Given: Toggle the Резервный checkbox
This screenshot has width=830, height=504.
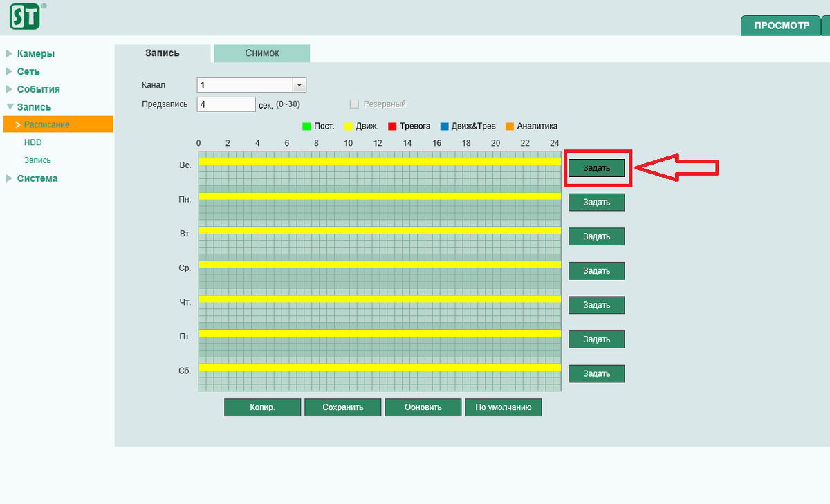Looking at the screenshot, I should 354,104.
